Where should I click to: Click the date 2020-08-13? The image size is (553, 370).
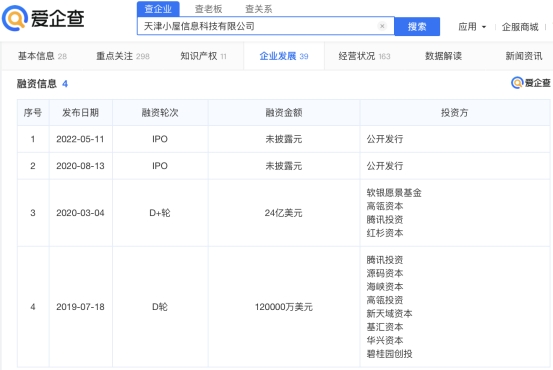coord(80,166)
